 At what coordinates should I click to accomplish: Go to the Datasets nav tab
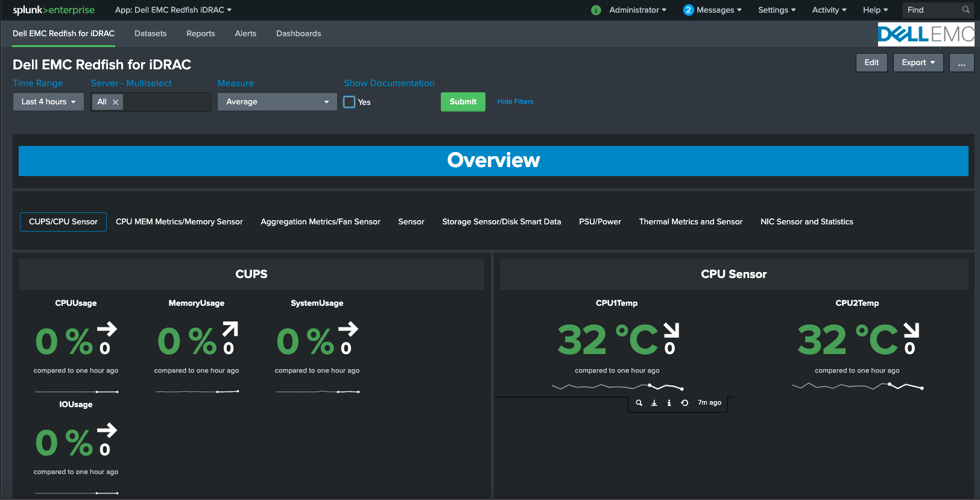(x=150, y=34)
